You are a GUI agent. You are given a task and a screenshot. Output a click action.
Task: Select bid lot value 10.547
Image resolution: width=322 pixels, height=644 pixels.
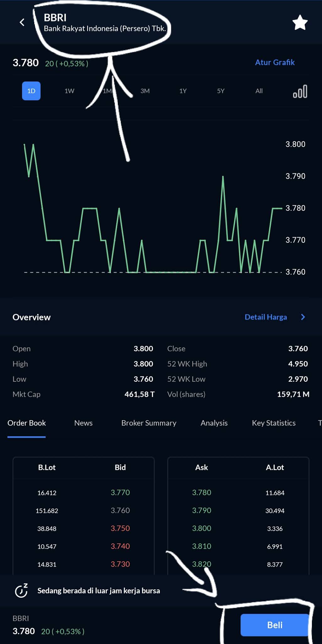tap(47, 547)
